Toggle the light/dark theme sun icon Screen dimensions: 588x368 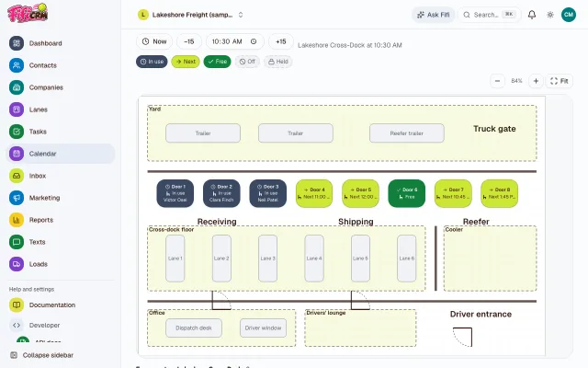point(550,15)
